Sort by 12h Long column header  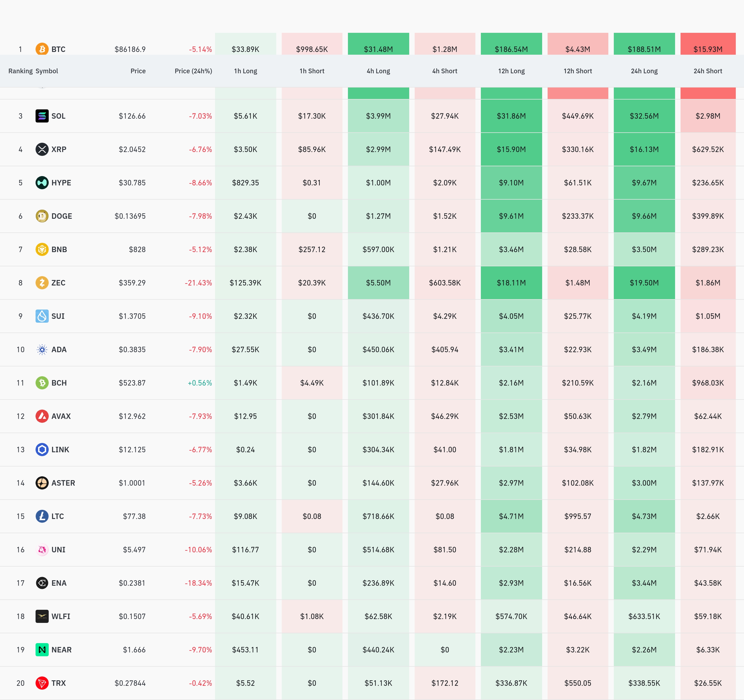(511, 71)
